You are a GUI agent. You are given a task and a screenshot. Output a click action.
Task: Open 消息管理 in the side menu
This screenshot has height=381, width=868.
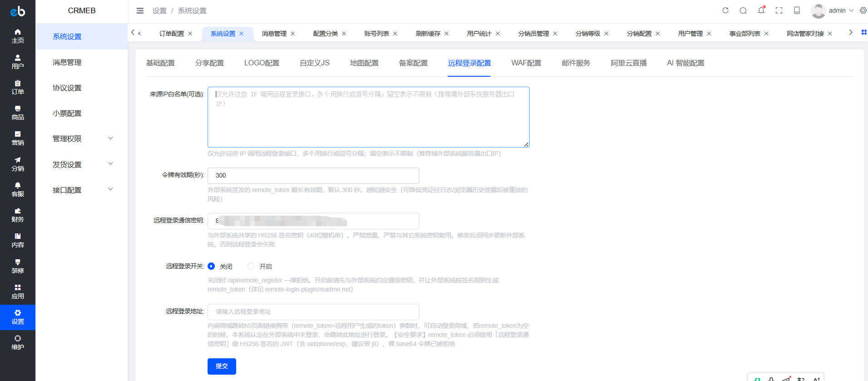coord(82,62)
